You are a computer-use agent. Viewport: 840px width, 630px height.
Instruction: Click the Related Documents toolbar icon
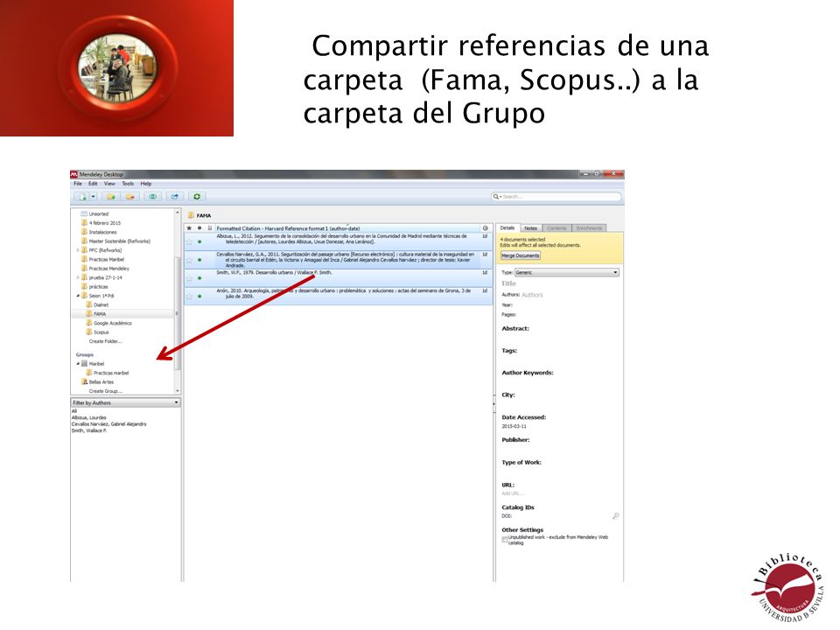(x=152, y=197)
